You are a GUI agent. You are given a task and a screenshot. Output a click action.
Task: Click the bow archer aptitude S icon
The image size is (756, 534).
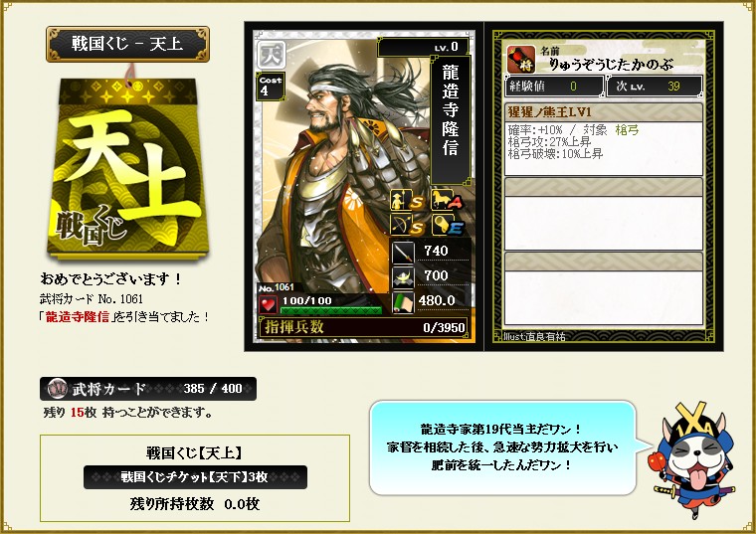pos(408,225)
